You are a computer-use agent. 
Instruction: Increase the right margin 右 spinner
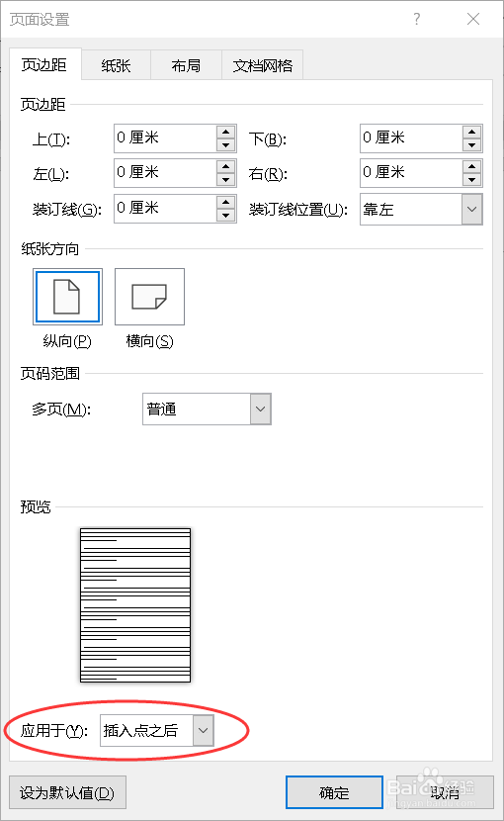[472, 166]
